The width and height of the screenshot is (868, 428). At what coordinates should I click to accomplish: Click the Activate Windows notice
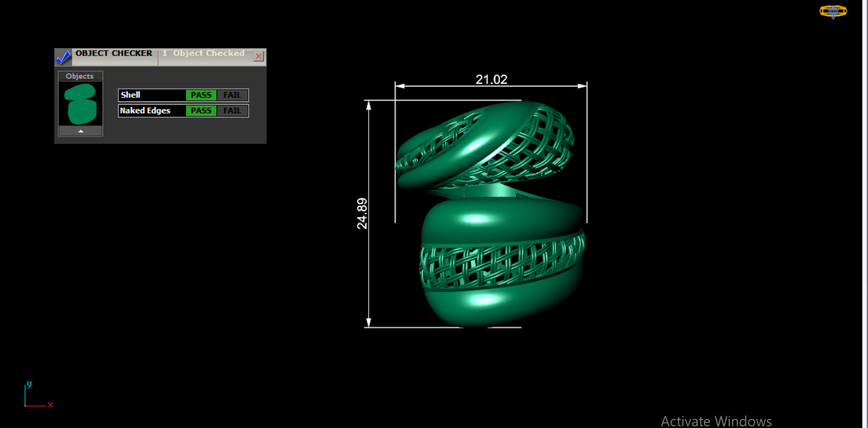pos(716,421)
